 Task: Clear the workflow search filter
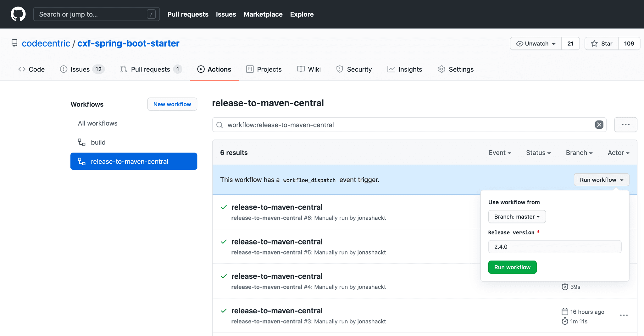[x=599, y=125]
